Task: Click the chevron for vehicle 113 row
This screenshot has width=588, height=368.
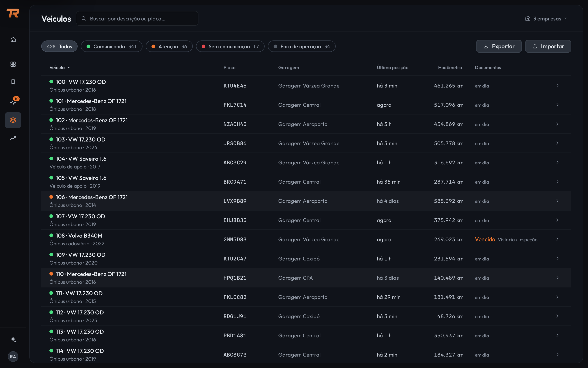Action: (557, 335)
